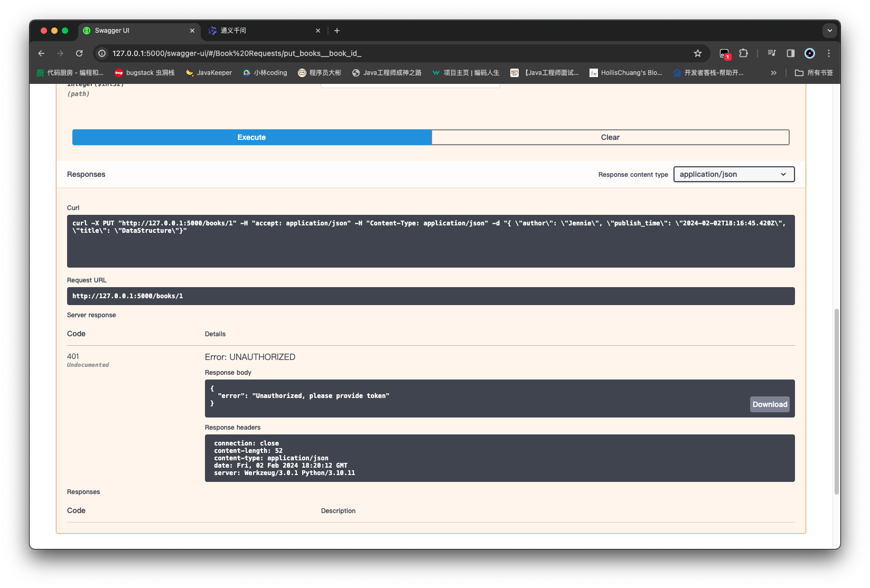Click the address bar URL
This screenshot has width=870, height=588.
point(237,53)
